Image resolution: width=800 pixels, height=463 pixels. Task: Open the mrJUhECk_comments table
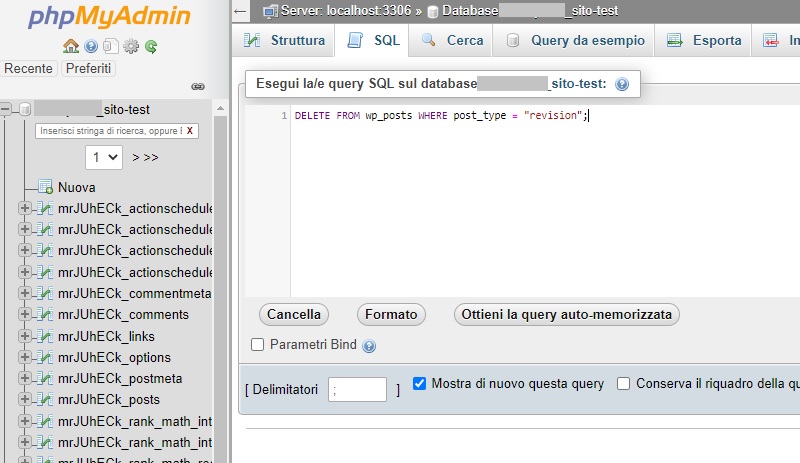pyautogui.click(x=123, y=314)
